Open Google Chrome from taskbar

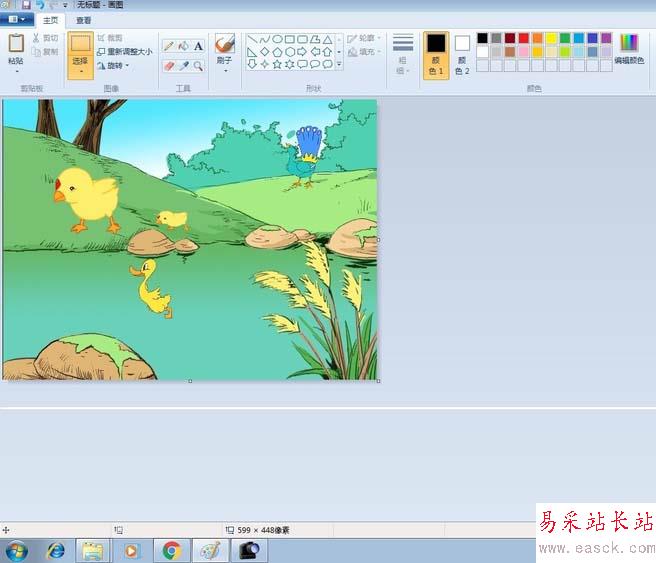click(172, 550)
